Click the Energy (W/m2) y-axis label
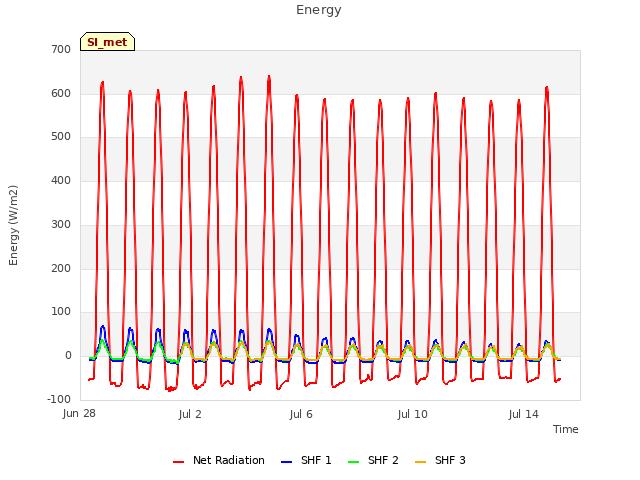The width and height of the screenshot is (640, 480). pyautogui.click(x=13, y=225)
